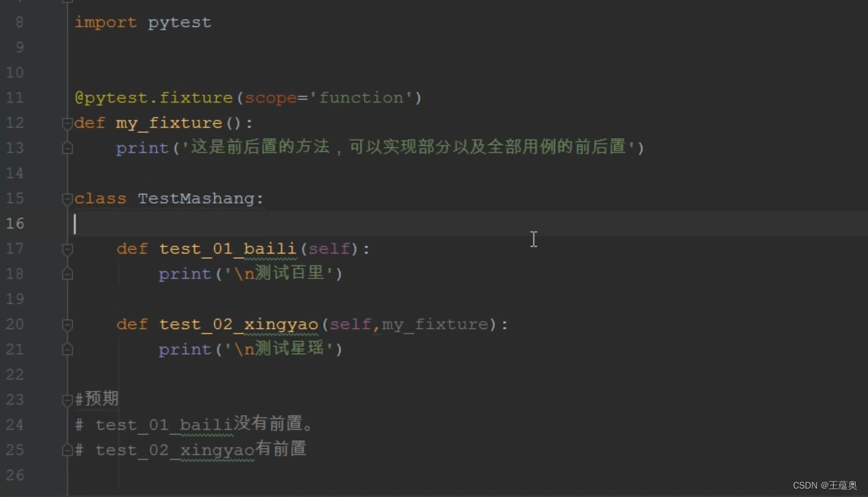Click the comment '# test_01_baili没有前置。'
The height and width of the screenshot is (497, 868).
(x=194, y=425)
